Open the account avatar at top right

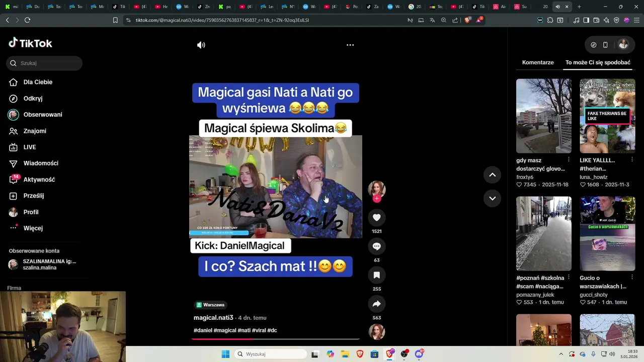click(x=623, y=45)
